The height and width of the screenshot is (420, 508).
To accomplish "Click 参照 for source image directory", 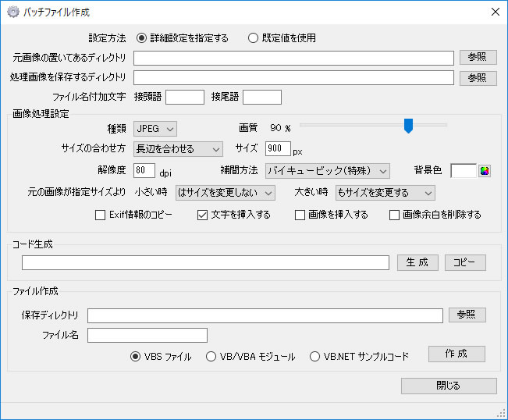I will 478,58.
